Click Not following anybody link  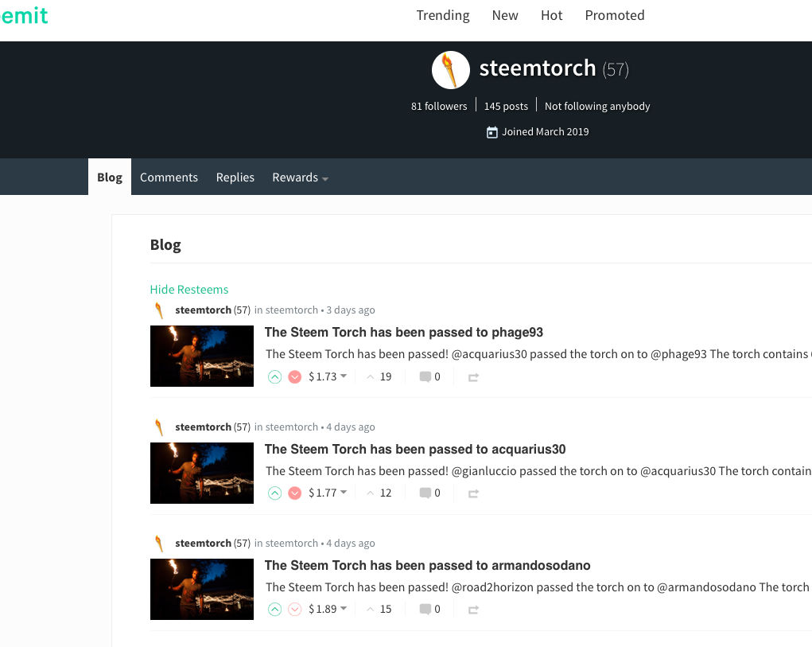point(597,106)
